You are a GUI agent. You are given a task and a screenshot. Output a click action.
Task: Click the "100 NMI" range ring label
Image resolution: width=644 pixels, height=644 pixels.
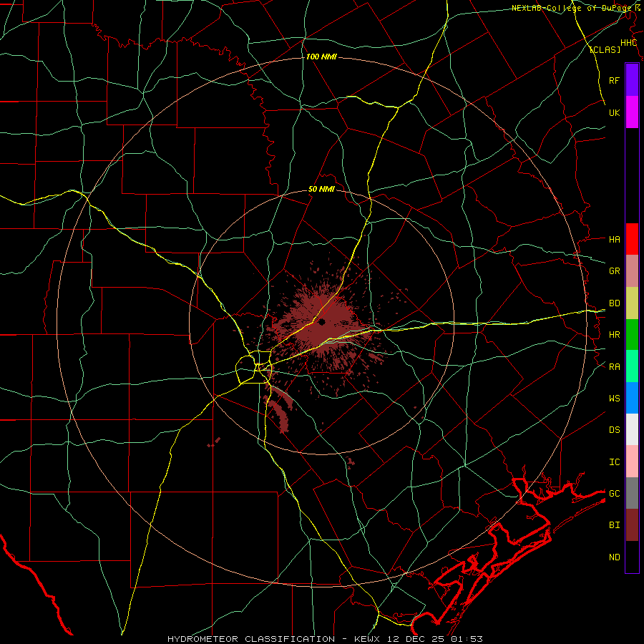(321, 57)
